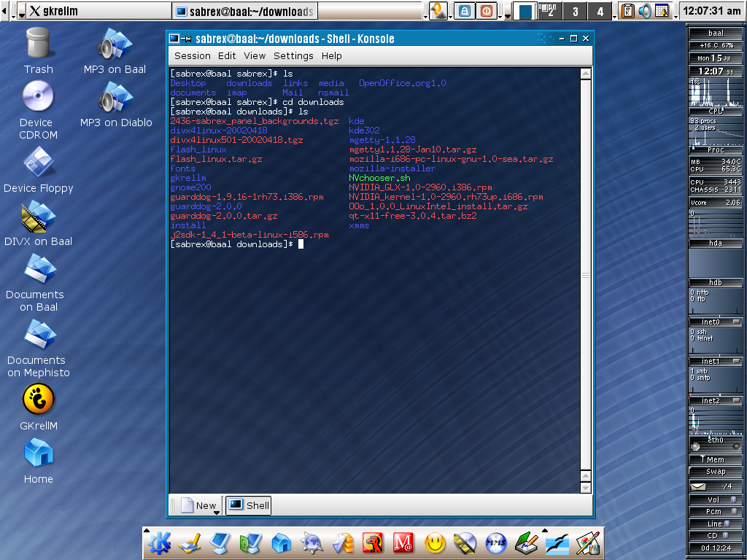Toggle the sticky pin in Konsole titlebar

pos(187,39)
